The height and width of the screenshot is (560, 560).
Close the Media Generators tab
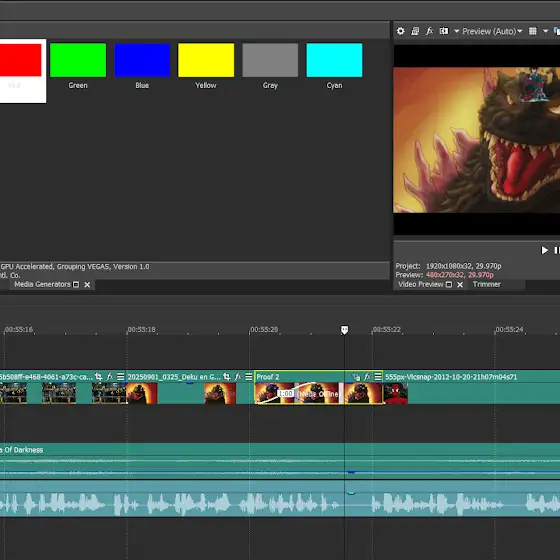(87, 285)
